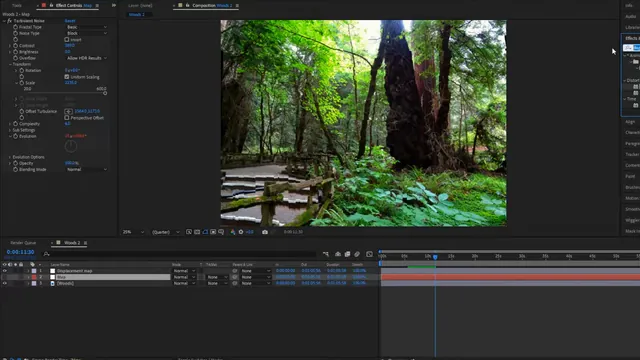
Task: Toggle mask and shape path visibility icon
Action: [205, 232]
